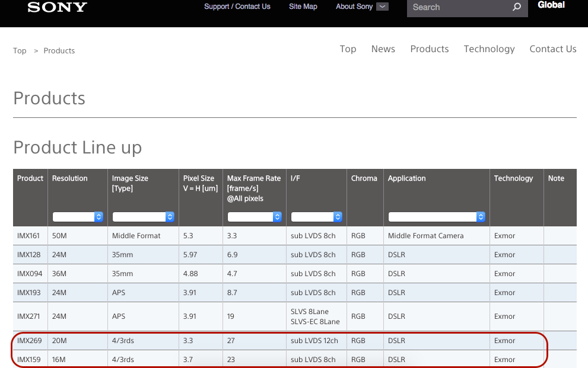The image size is (588, 368).
Task: Click the magnifying glass search icon
Action: coord(516,7)
